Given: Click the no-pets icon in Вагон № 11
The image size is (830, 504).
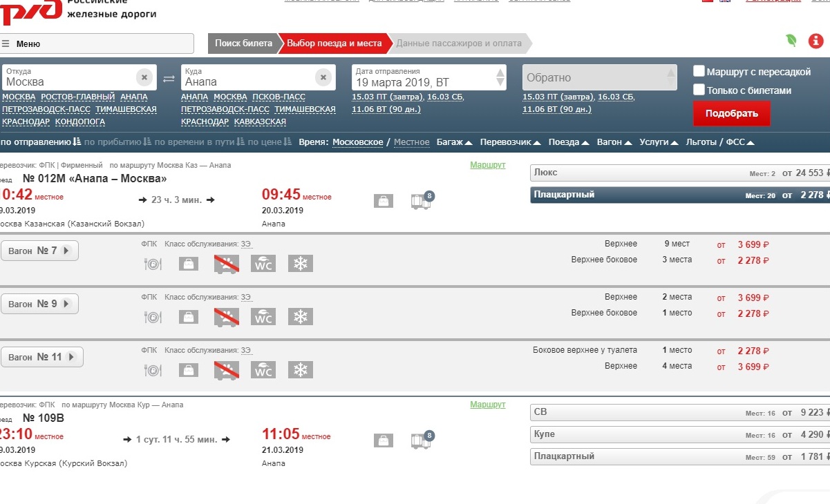Looking at the screenshot, I should click(227, 370).
